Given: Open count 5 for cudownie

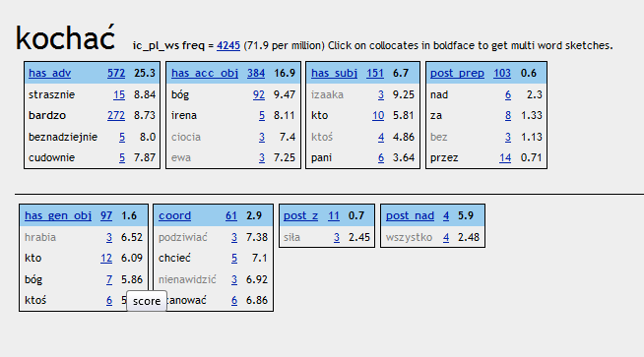Looking at the screenshot, I should coord(122,158).
